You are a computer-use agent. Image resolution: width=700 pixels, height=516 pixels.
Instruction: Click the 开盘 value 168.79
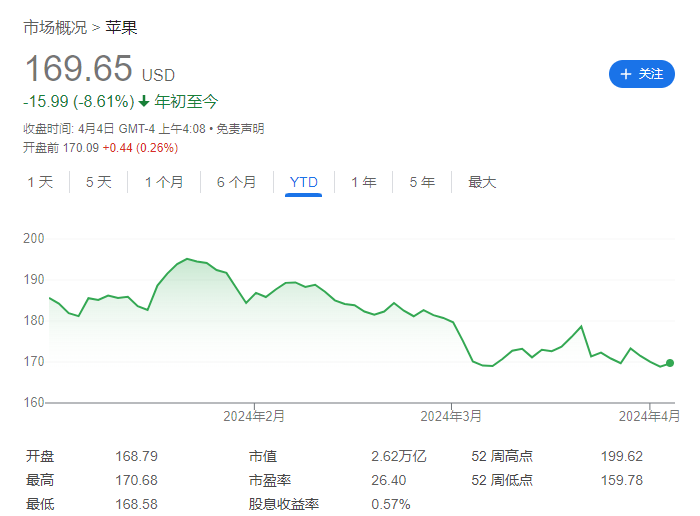137,456
